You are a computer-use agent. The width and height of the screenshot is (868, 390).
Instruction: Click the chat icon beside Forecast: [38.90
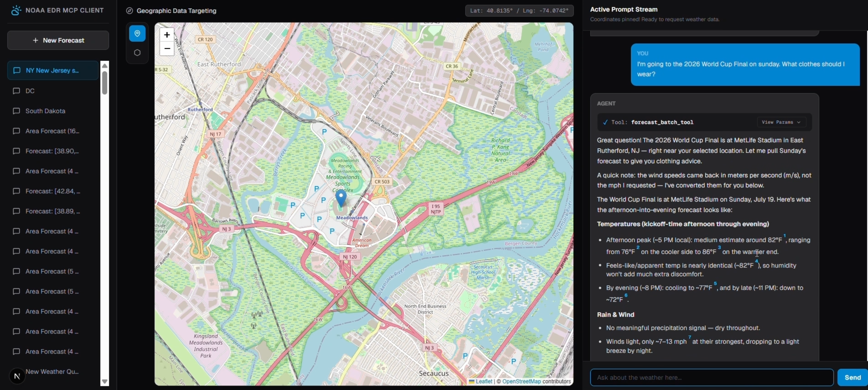(x=16, y=151)
